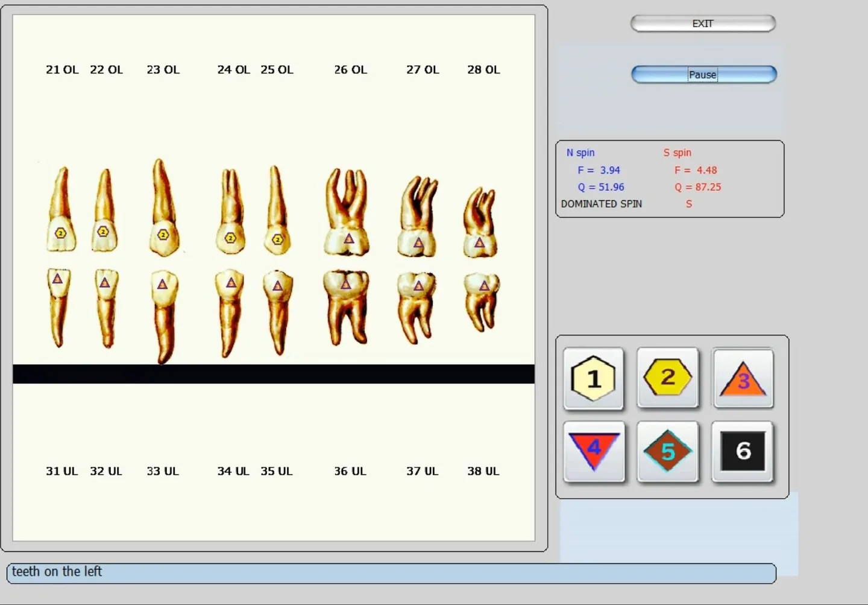Screen dimensions: 868x605
Task: Select the S spin value "F = 4.48"
Action: 696,170
